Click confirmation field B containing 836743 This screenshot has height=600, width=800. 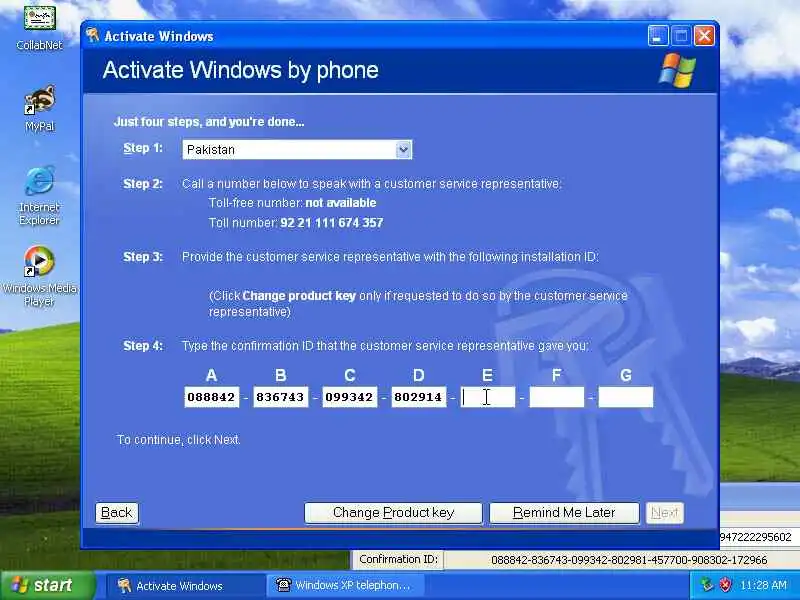pos(281,397)
